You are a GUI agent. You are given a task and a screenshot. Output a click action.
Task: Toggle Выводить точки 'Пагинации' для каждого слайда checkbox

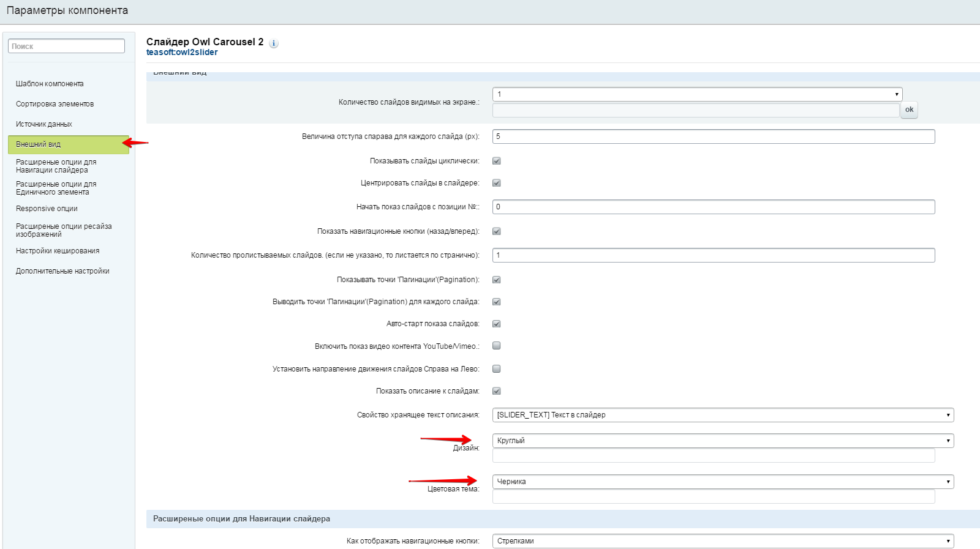(x=497, y=302)
